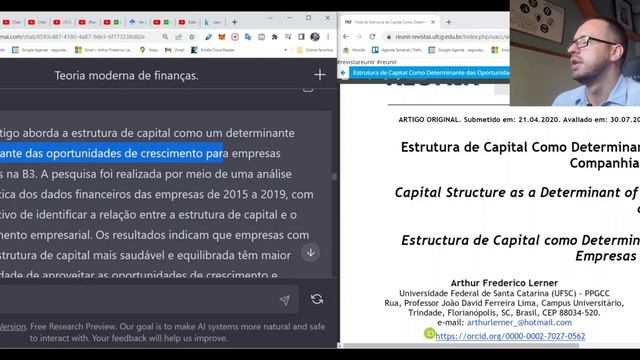The height and width of the screenshot is (360, 640).
Task: Open the Kindle Cloud Reader bookmark
Action: pyautogui.click(x=213, y=50)
